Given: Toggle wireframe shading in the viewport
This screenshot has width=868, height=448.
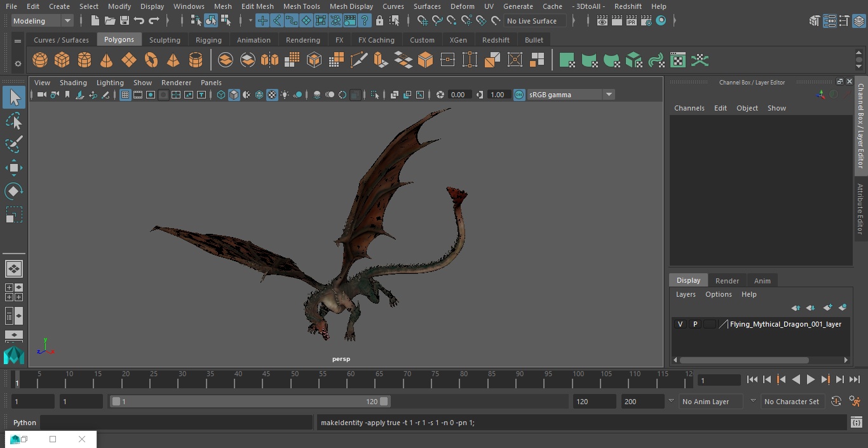Looking at the screenshot, I should (221, 95).
